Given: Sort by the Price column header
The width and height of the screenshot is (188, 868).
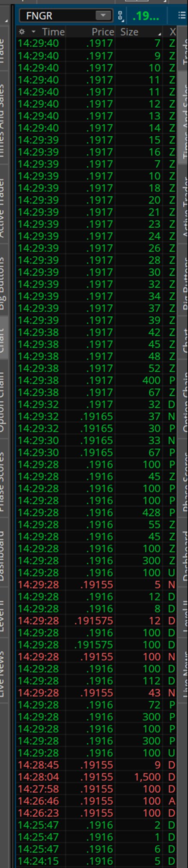Looking at the screenshot, I should (x=103, y=32).
